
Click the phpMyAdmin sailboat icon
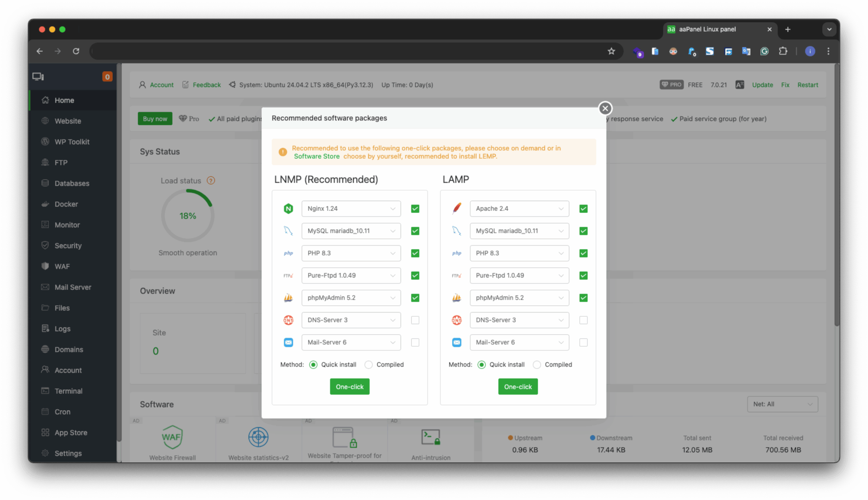click(x=289, y=298)
